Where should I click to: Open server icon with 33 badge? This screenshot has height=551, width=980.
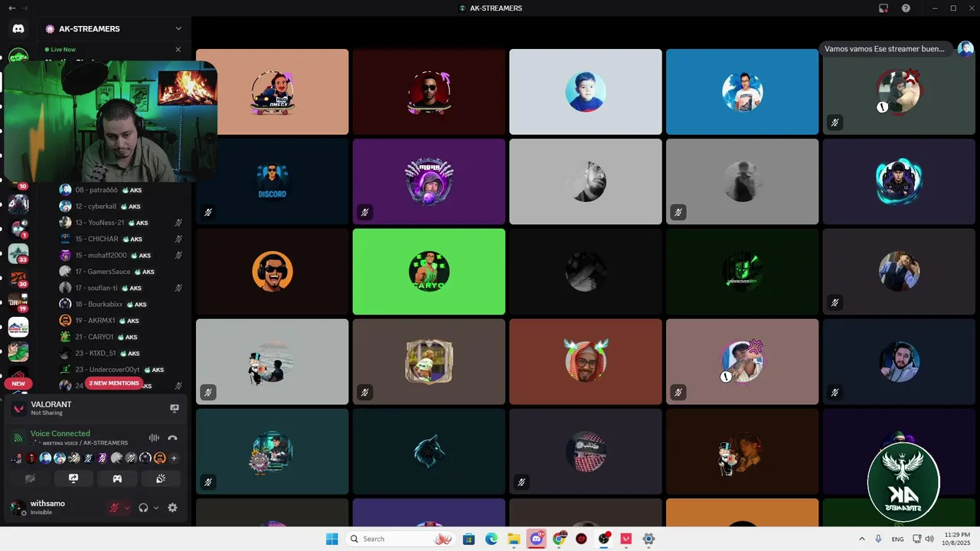[x=18, y=253]
